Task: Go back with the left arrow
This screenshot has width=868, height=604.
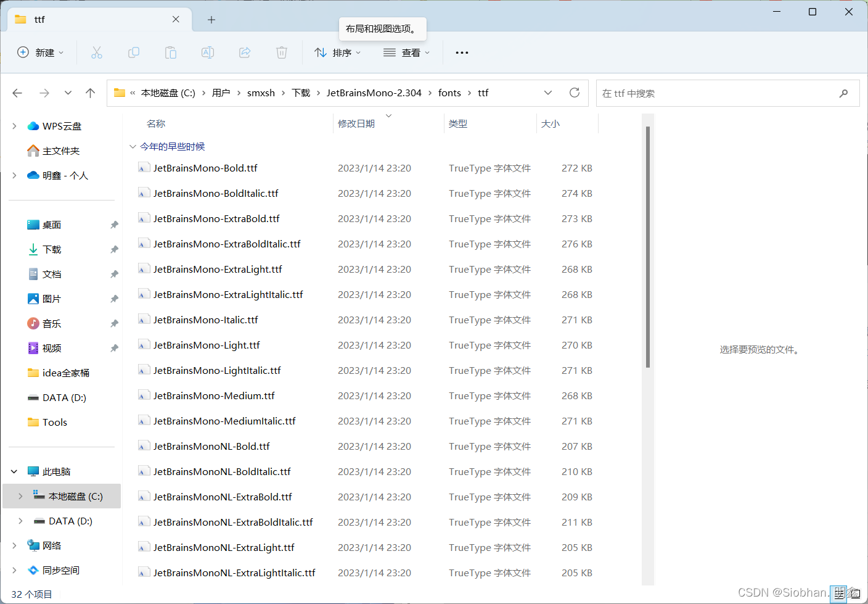Action: point(17,93)
